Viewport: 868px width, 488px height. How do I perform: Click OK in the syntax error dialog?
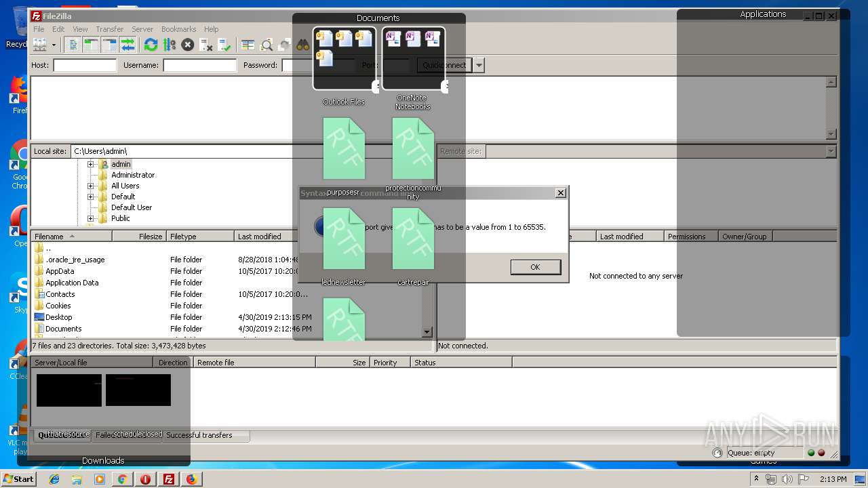(535, 267)
